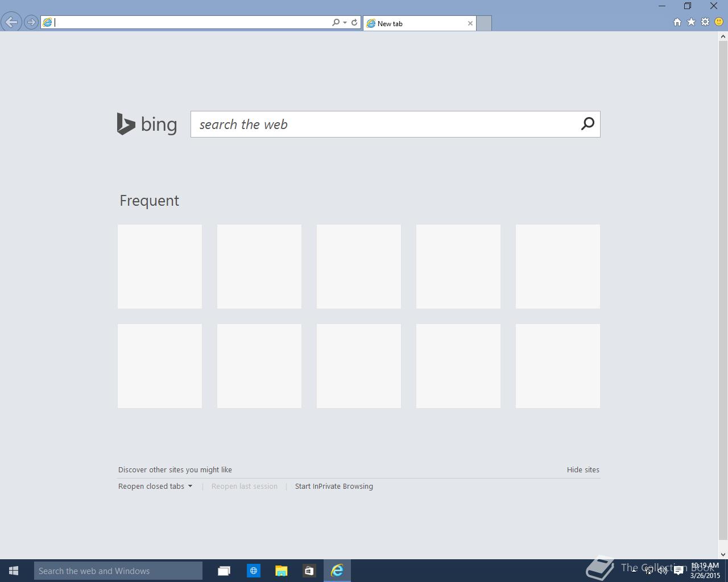728x582 pixels.
Task: Expand the address bar autocomplete dropdown arrow
Action: (345, 23)
